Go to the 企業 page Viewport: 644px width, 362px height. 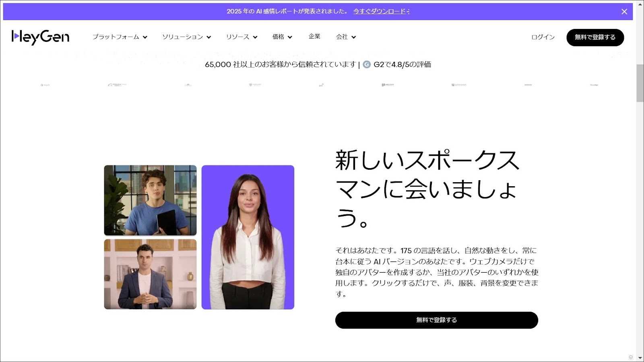314,37
